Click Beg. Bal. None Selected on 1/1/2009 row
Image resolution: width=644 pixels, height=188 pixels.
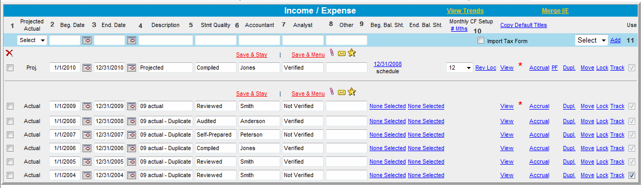388,106
